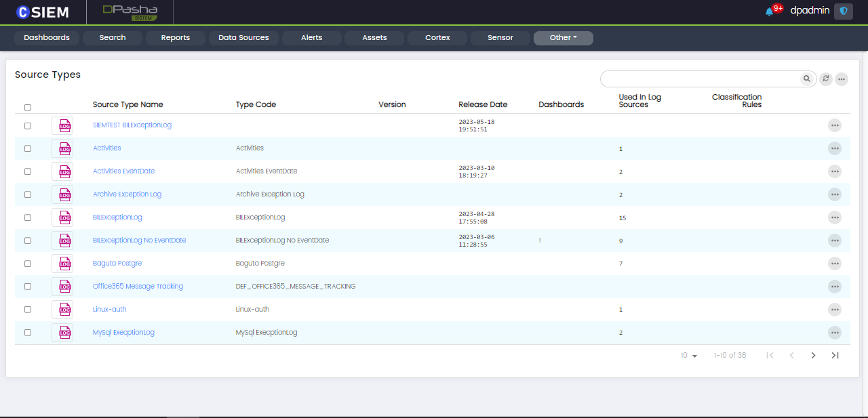
Task: Toggle the select-all checkbox in table header
Action: pos(28,107)
